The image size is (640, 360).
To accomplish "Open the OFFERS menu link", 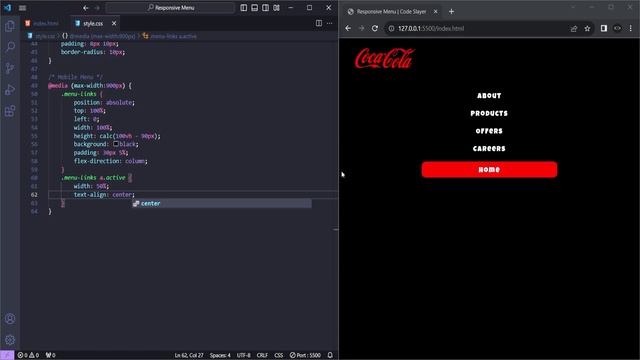I will [489, 131].
